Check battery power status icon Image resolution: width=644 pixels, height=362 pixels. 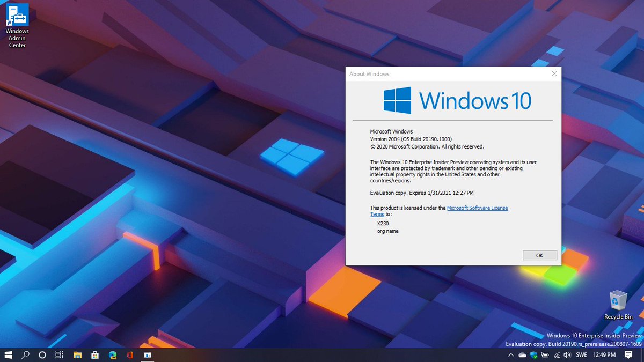click(545, 355)
